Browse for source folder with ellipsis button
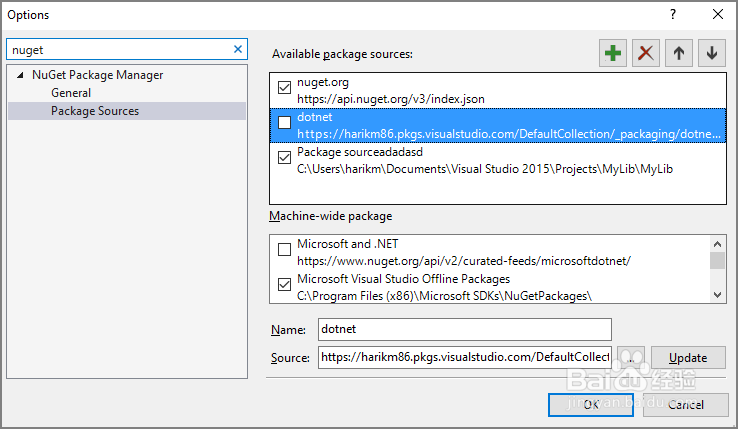738x429 pixels. pyautogui.click(x=632, y=357)
